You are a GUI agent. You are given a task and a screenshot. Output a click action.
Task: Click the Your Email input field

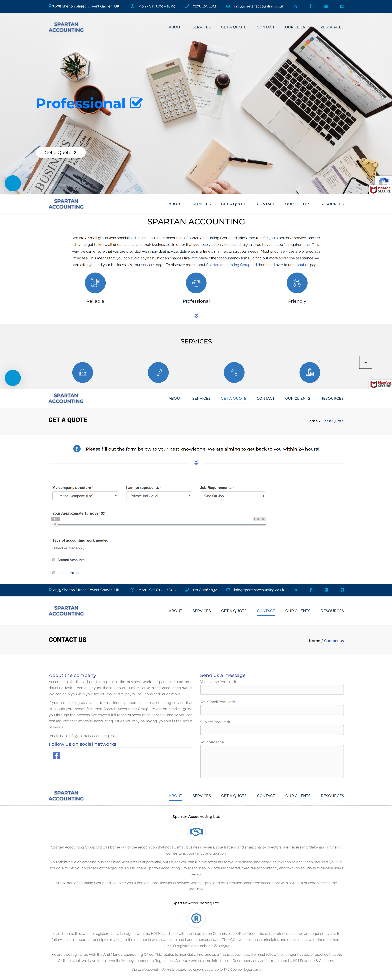[272, 710]
